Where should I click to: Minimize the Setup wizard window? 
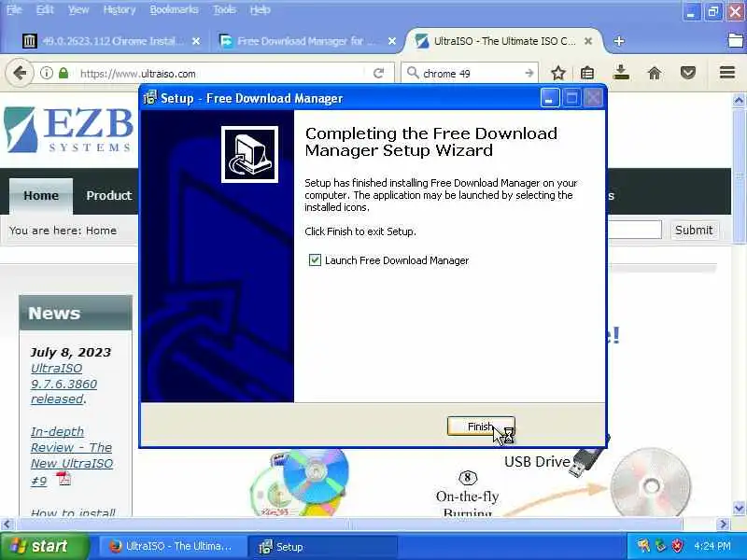click(x=550, y=98)
